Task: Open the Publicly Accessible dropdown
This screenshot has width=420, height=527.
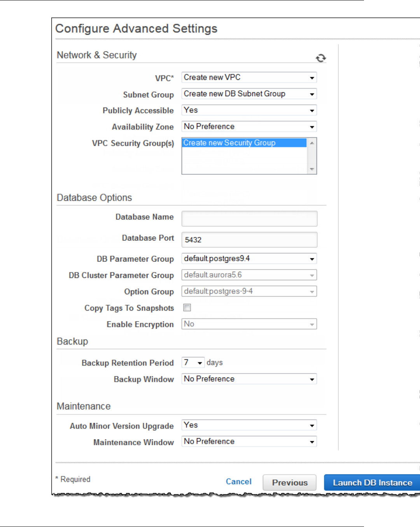Action: [249, 110]
